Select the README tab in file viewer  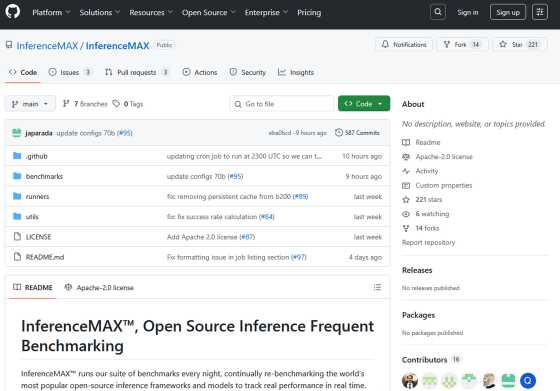pos(32,287)
